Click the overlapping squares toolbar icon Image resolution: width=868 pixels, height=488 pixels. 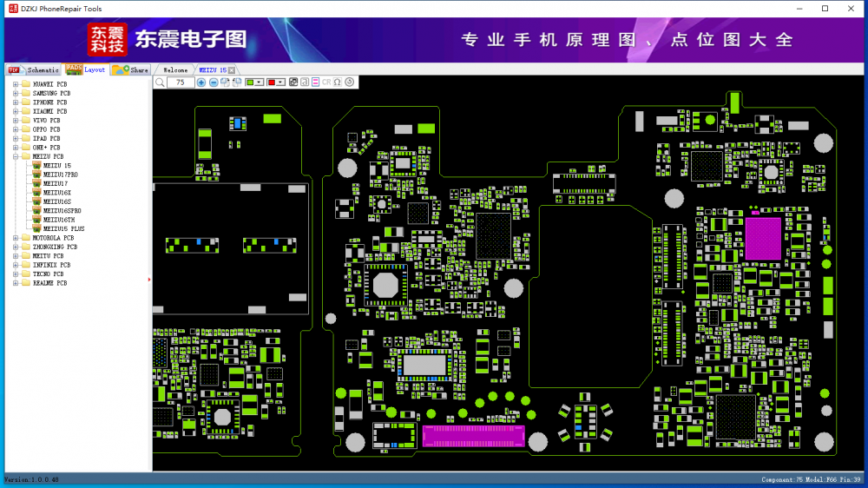point(293,82)
